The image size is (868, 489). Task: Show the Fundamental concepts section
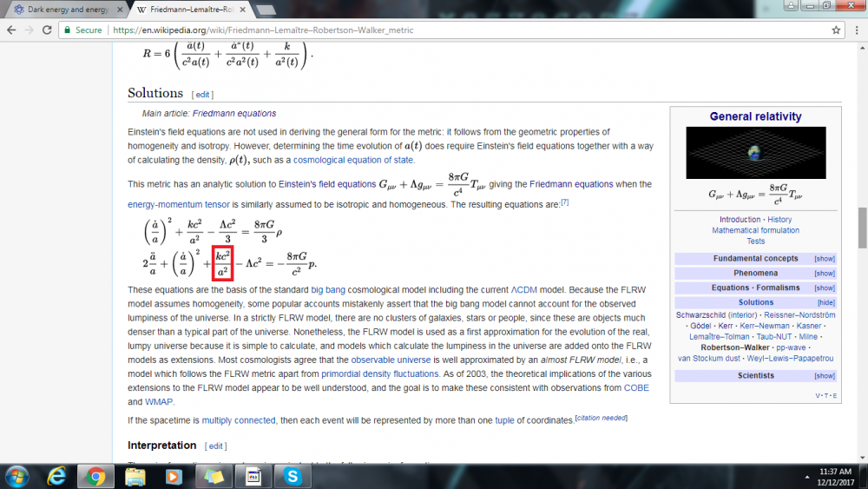(x=824, y=259)
